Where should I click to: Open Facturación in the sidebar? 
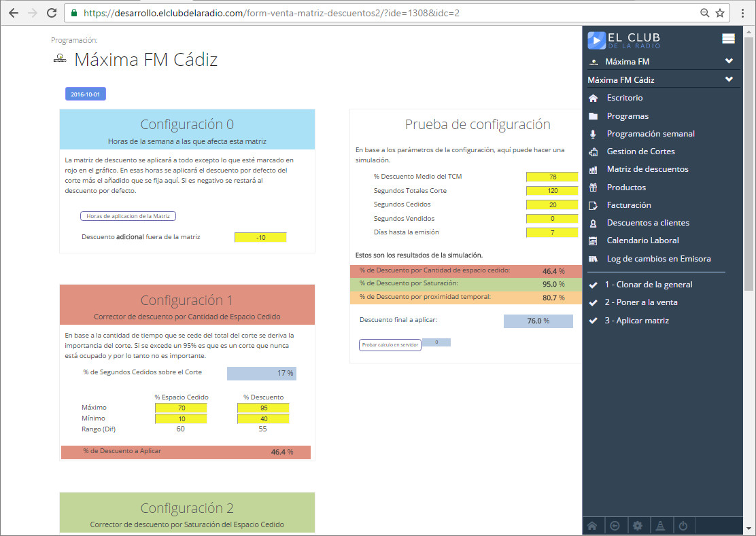pos(629,205)
